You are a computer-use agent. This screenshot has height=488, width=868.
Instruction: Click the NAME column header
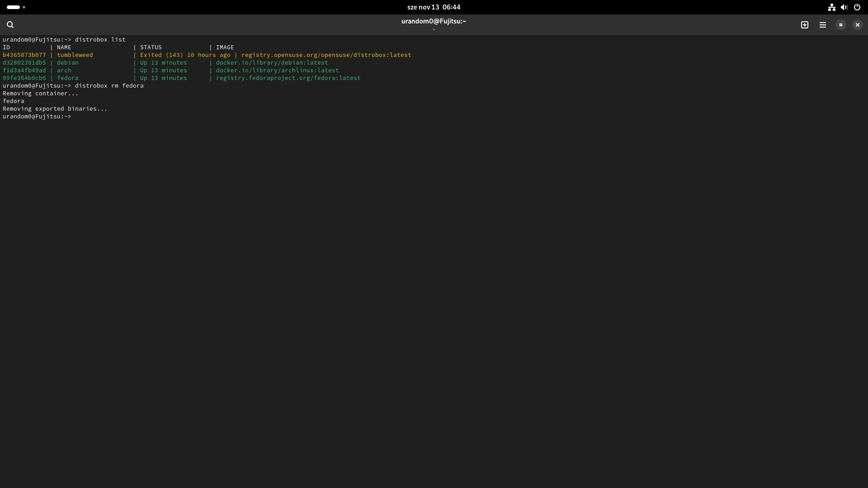click(x=64, y=47)
